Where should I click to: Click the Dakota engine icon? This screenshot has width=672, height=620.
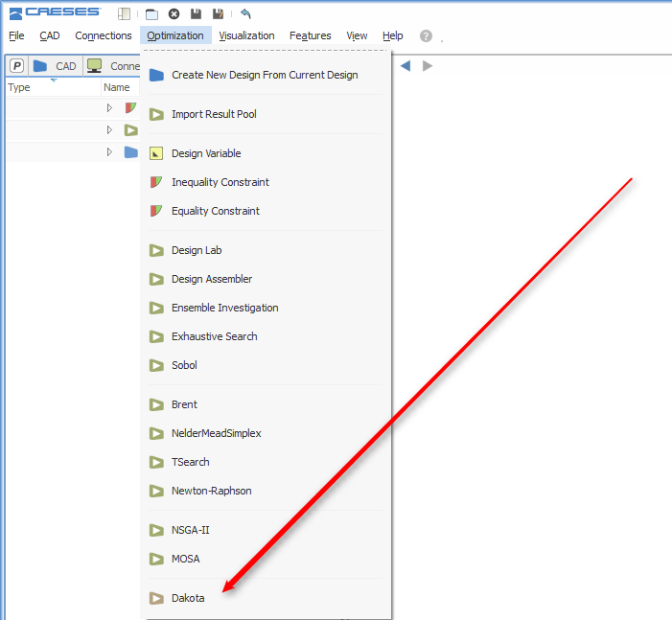click(156, 598)
